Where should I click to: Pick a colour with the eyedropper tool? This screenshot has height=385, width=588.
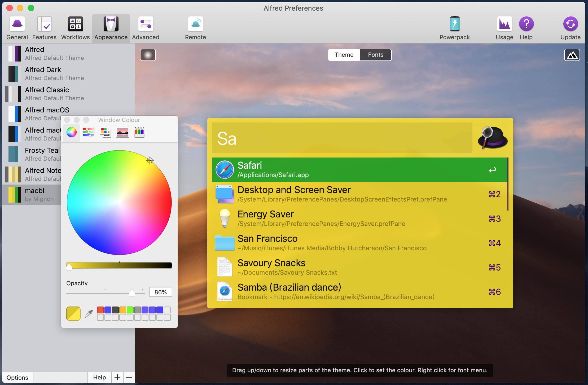coord(89,314)
